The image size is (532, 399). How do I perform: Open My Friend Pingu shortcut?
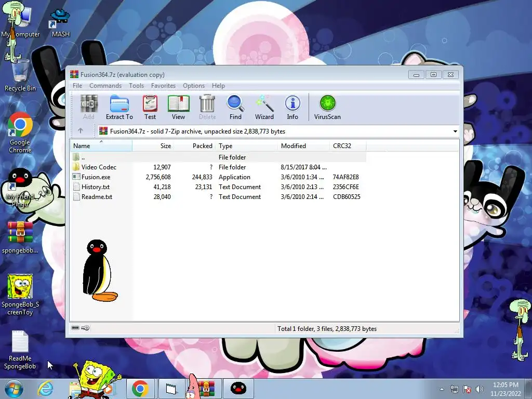(x=20, y=188)
